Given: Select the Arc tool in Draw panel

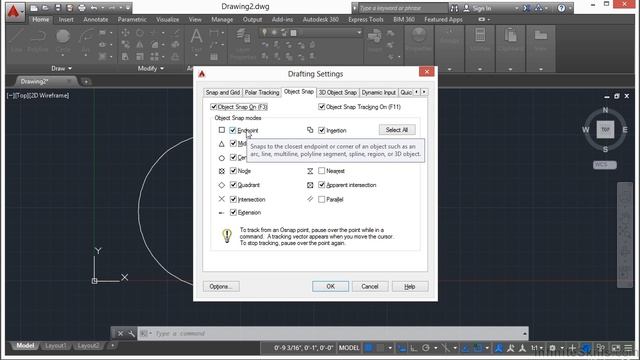Looking at the screenshot, I should pos(87,41).
